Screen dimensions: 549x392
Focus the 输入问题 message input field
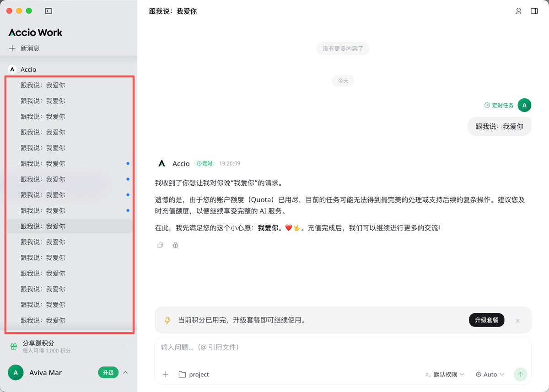point(343,348)
